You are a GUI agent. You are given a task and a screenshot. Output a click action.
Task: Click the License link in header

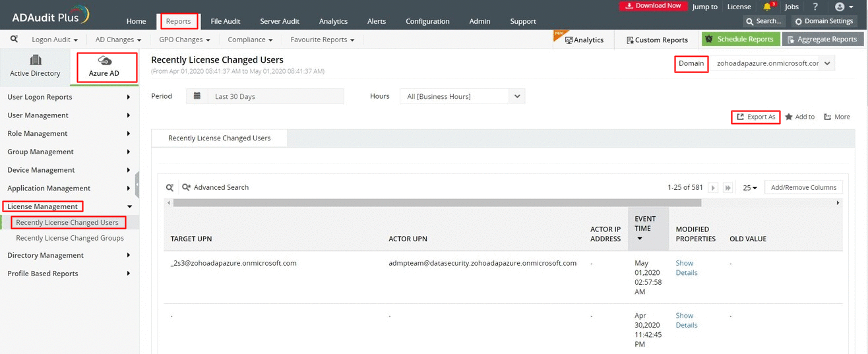739,7
